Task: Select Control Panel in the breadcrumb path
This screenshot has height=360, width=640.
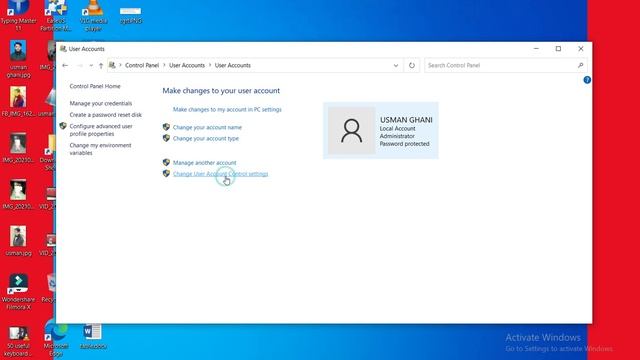Action: tap(142, 65)
